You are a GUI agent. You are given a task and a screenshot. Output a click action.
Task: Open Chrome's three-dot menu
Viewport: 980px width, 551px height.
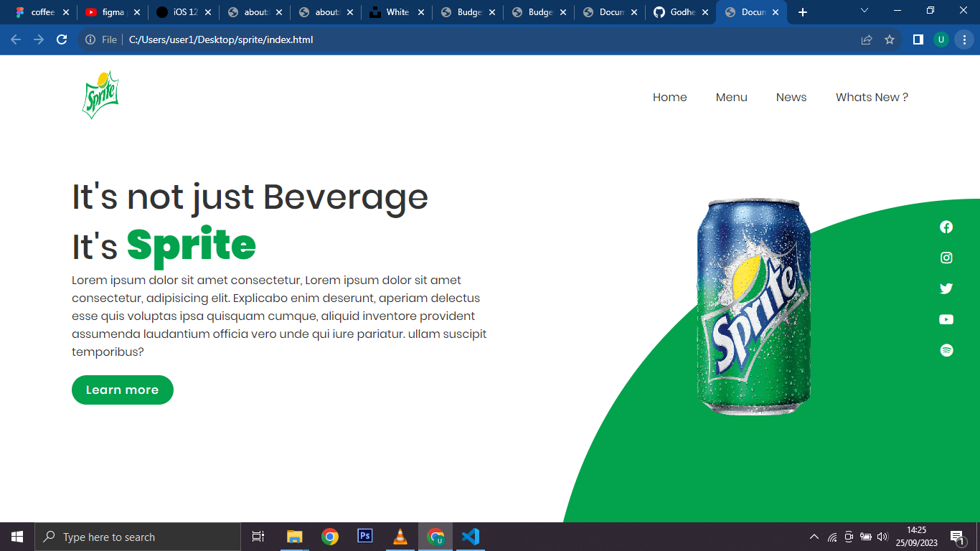click(964, 39)
